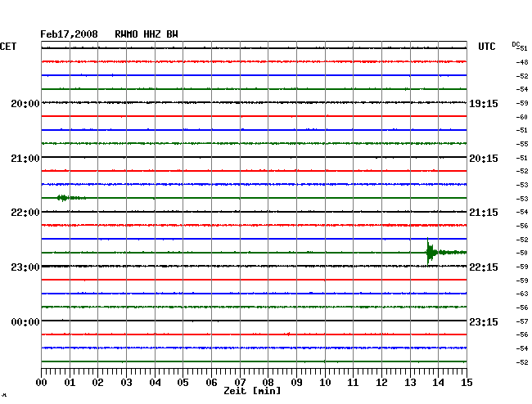Select the DC value -60

pos(522,117)
